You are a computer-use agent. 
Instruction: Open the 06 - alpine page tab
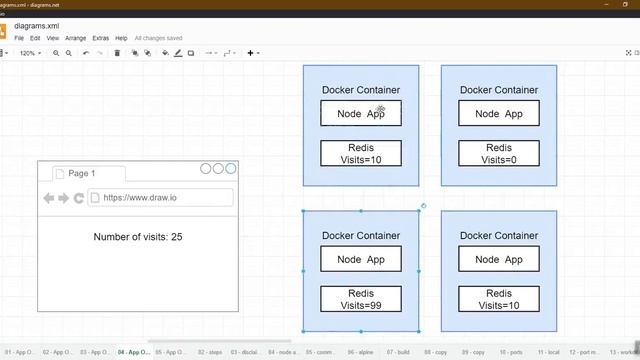click(360, 352)
